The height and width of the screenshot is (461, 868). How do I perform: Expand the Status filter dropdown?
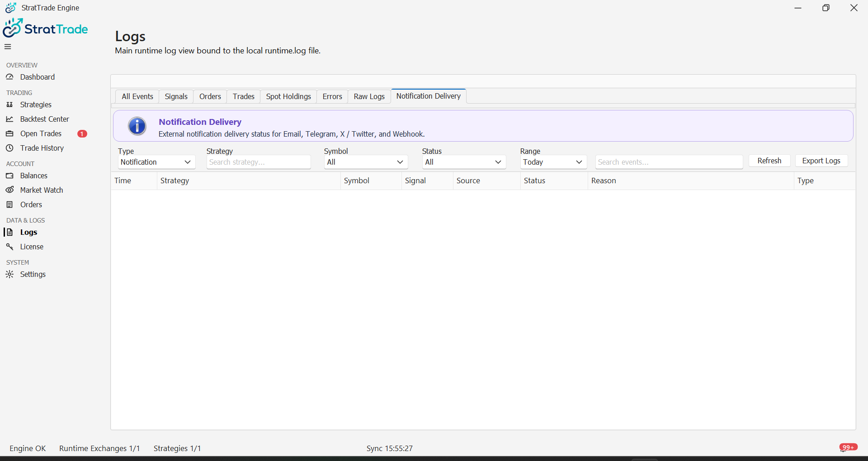pyautogui.click(x=464, y=162)
